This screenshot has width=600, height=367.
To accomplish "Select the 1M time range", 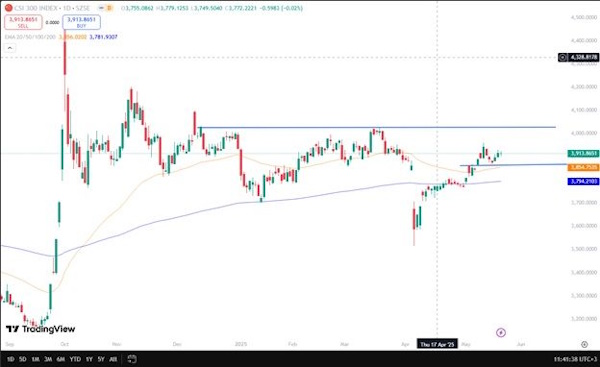I will pyautogui.click(x=35, y=359).
